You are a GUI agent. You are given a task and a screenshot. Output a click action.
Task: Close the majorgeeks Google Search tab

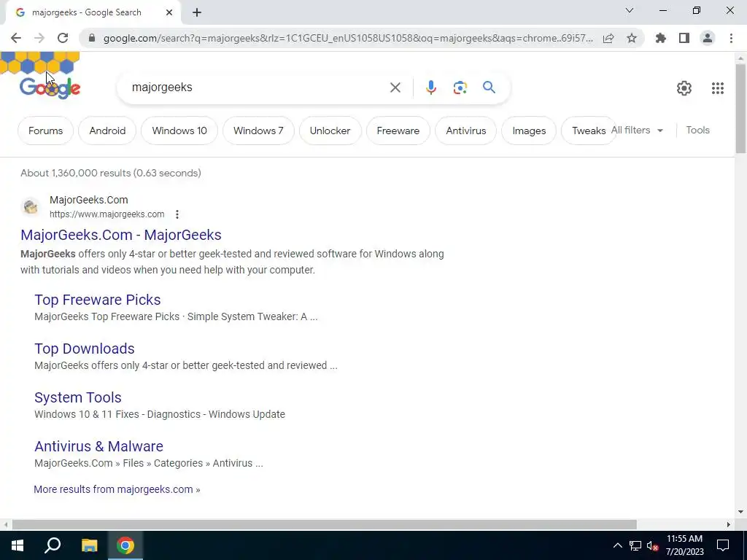[169, 13]
